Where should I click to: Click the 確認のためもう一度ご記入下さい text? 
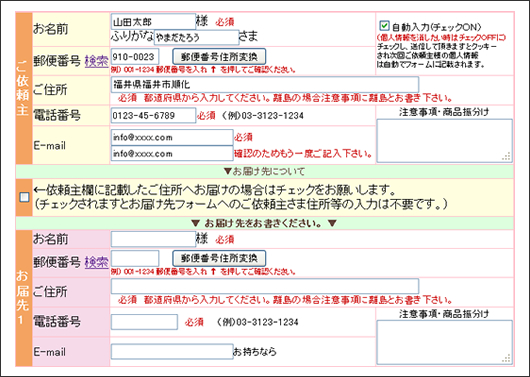click(x=303, y=154)
